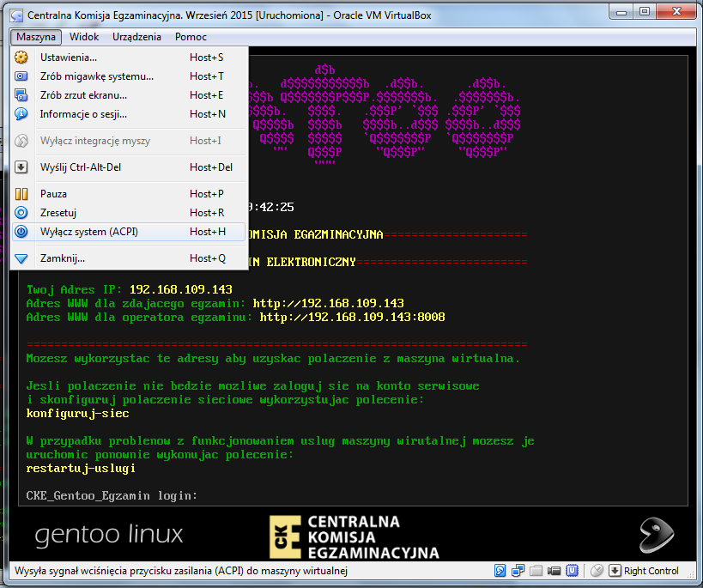Choose Zrób zrzut ekranu... menu entry
703x588 pixels.
[129, 95]
